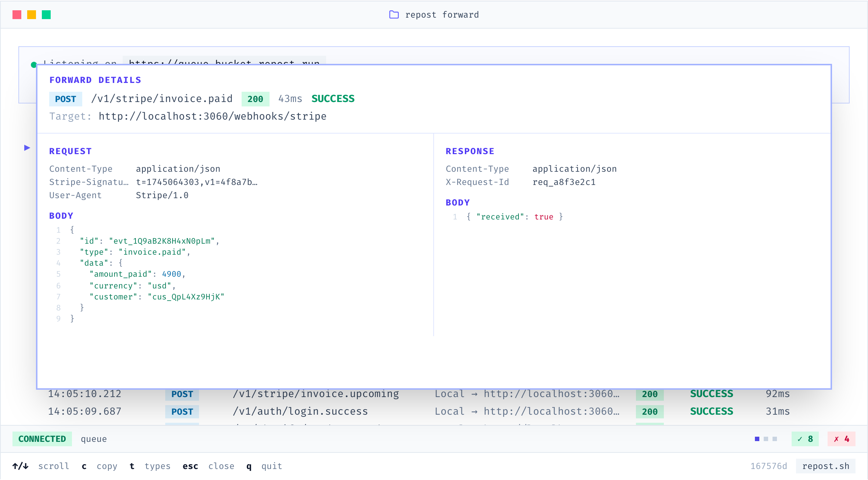Click the User-Agent value Stripe/1.0
Image resolution: width=868 pixels, height=480 pixels.
(x=162, y=195)
